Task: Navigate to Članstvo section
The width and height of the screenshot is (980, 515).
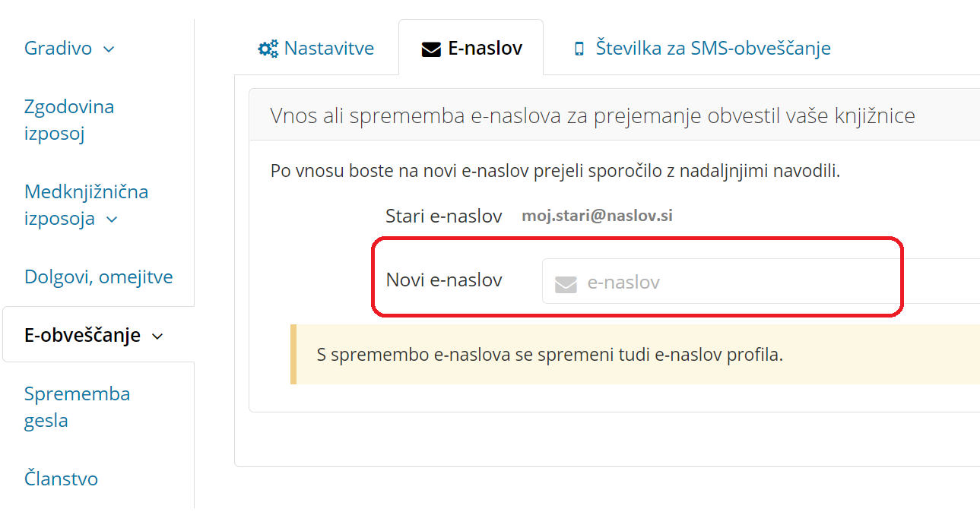Action: tap(61, 479)
